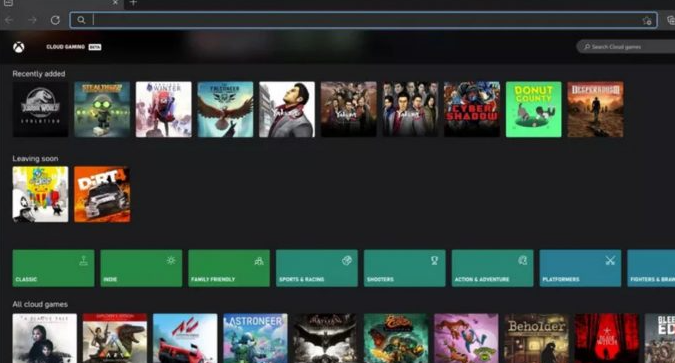Image resolution: width=675 pixels, height=363 pixels.
Task: Click the Leaving soon heading
Action: (35, 158)
